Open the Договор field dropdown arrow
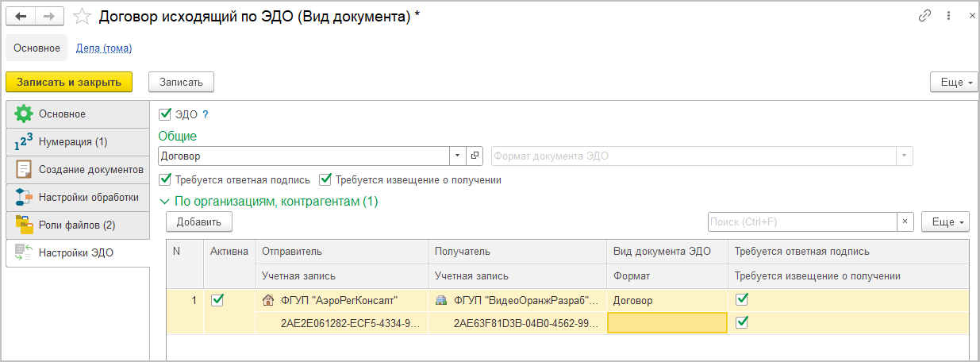 point(458,156)
